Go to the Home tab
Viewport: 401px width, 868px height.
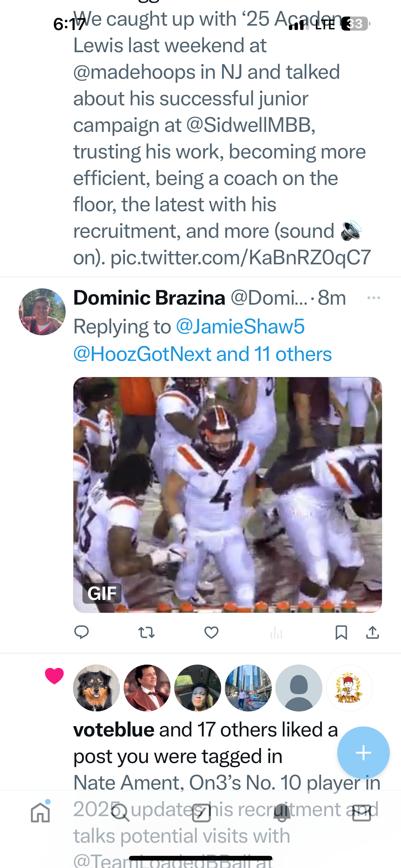[x=40, y=812]
